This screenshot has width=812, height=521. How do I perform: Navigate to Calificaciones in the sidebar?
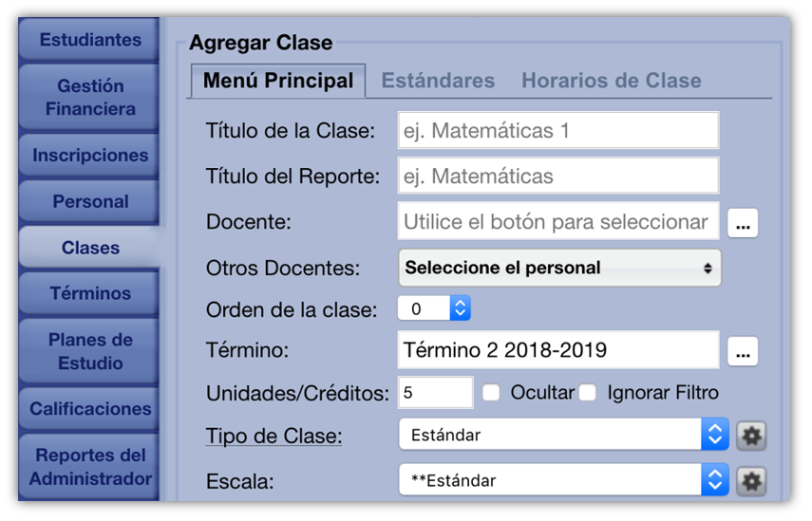pyautogui.click(x=90, y=409)
